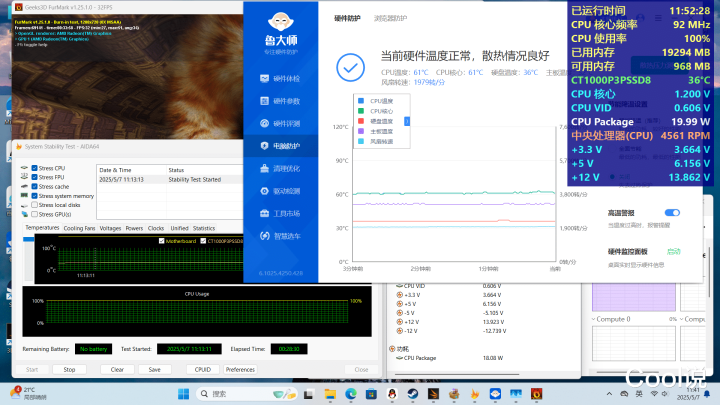Open the weather widget in taskbar
Screen dimensions: 720x405
28,394
